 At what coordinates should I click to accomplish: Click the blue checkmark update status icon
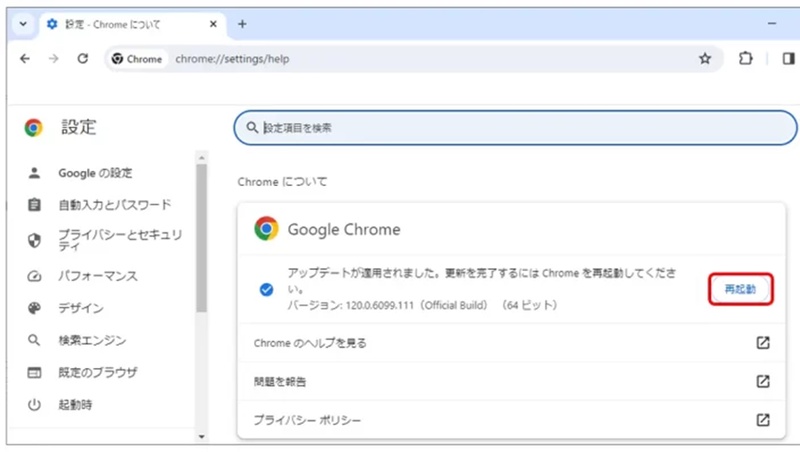[x=266, y=290]
